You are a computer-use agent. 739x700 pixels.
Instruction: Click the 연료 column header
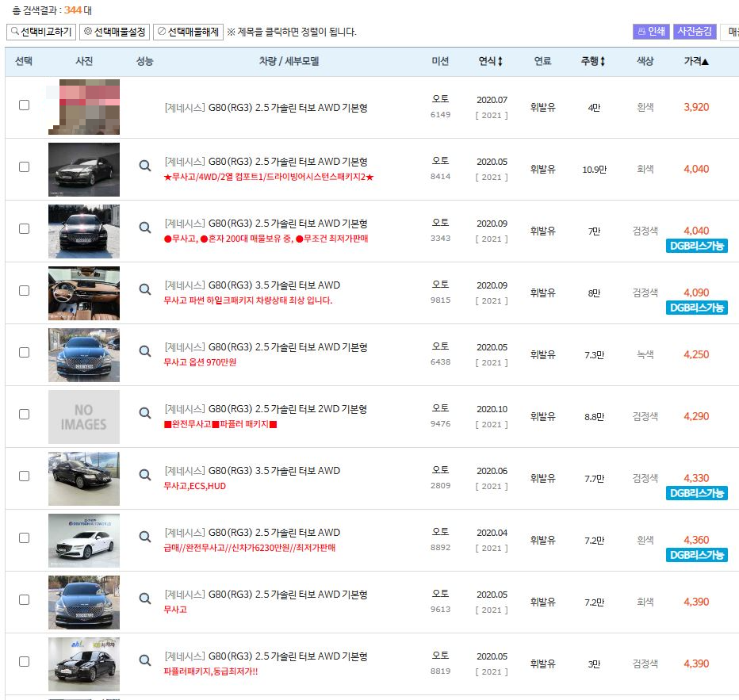[x=542, y=61]
